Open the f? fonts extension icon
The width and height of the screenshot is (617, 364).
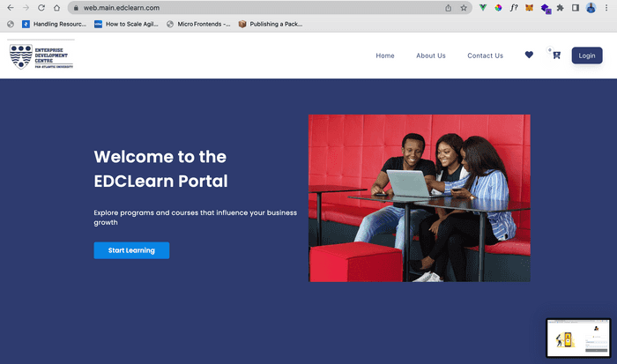point(514,7)
